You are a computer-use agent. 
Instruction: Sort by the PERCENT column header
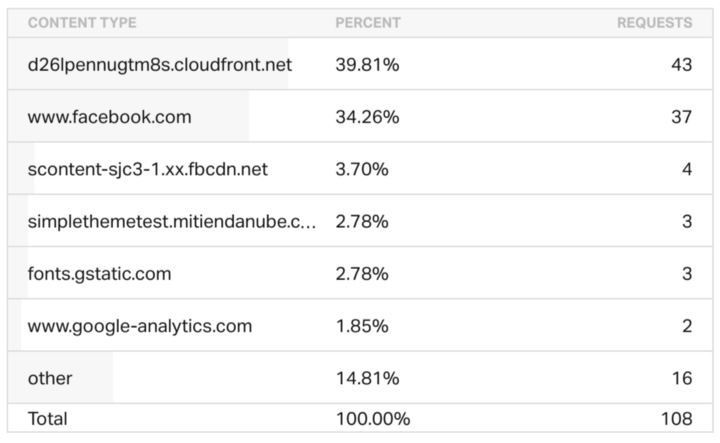click(368, 22)
